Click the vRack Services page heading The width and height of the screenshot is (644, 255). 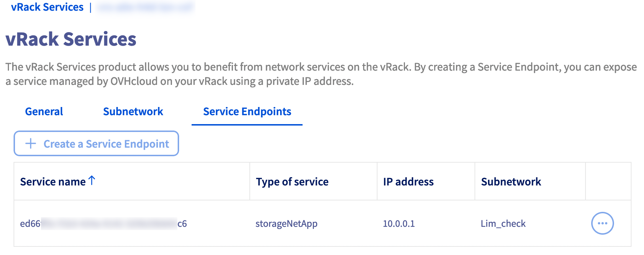click(71, 39)
